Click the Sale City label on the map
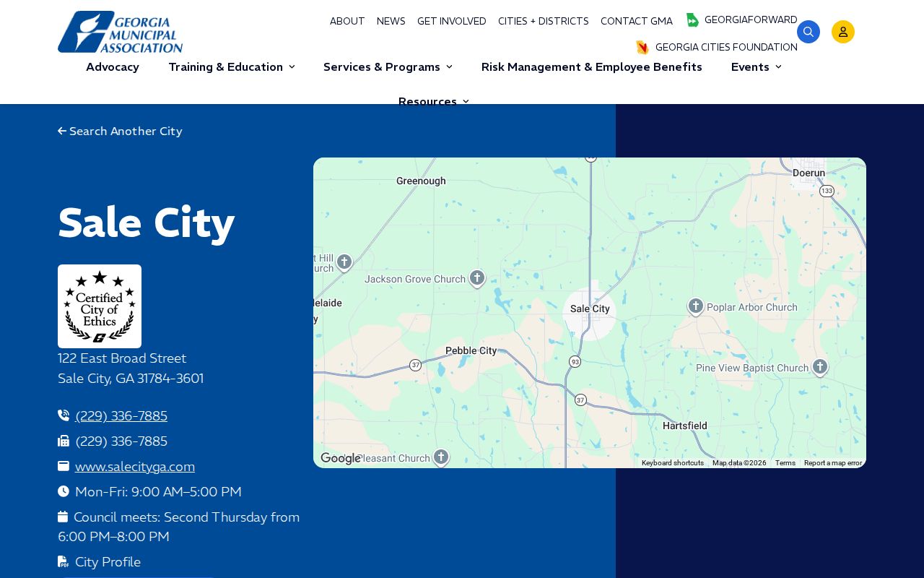924x578 pixels. point(590,309)
